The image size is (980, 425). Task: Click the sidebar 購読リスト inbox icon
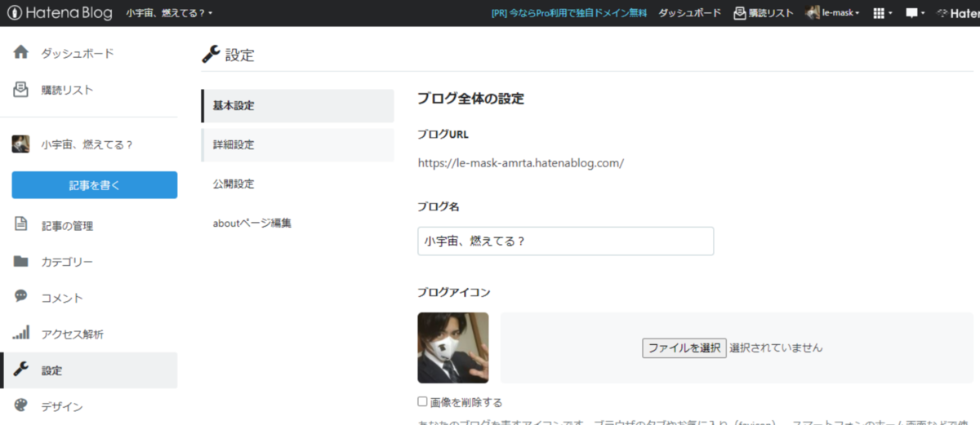click(x=21, y=89)
